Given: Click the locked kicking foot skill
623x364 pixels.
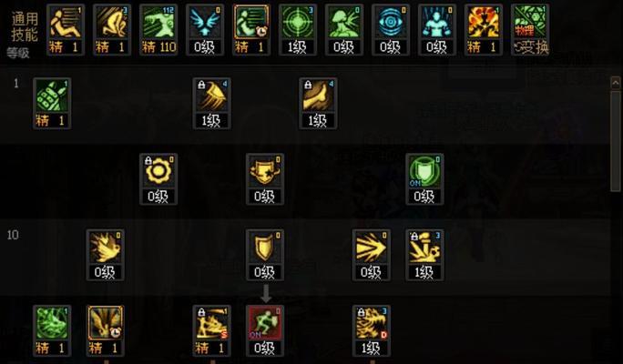Looking at the screenshot, I should tap(318, 103).
